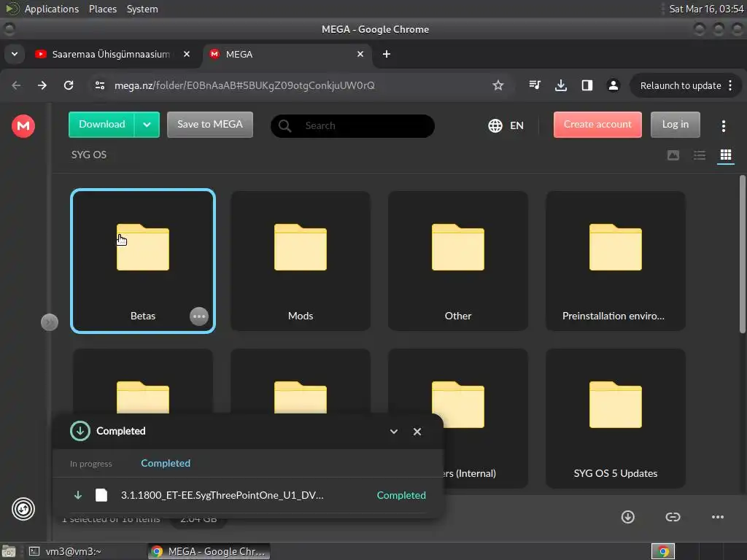
Task: Bookmark this page with star icon
Action: click(498, 85)
